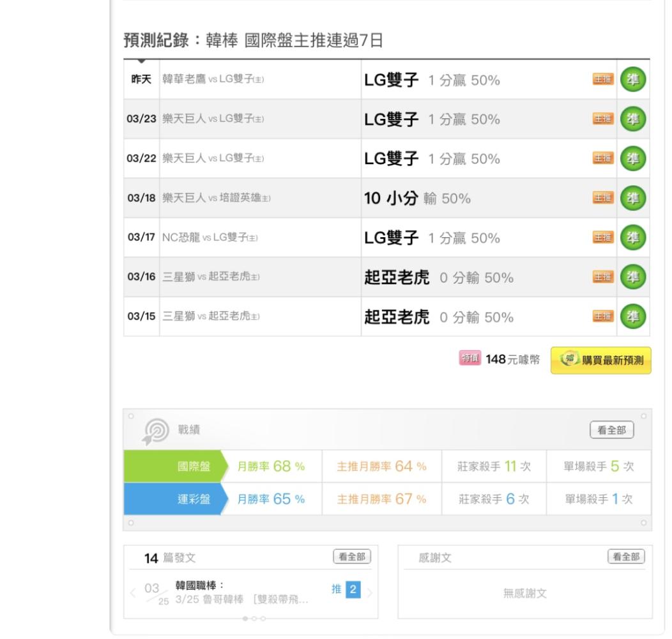Go to the next post with right arrow
This screenshot has height=639, width=672.
click(369, 593)
